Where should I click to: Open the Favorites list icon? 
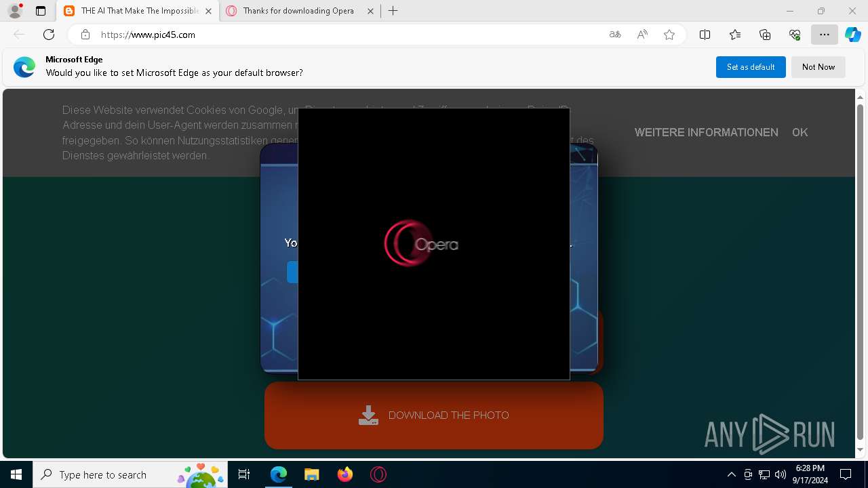click(735, 35)
